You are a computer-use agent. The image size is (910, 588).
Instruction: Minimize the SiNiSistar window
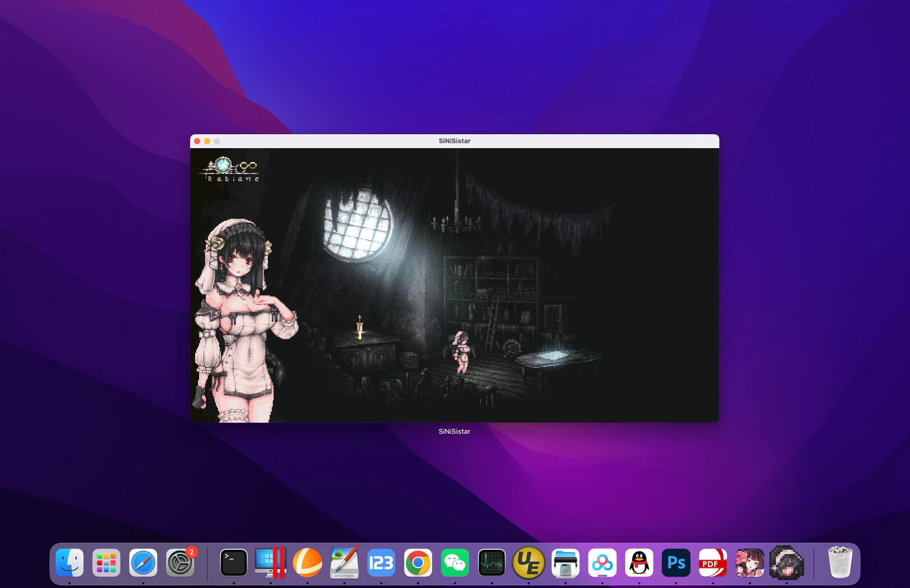point(207,141)
